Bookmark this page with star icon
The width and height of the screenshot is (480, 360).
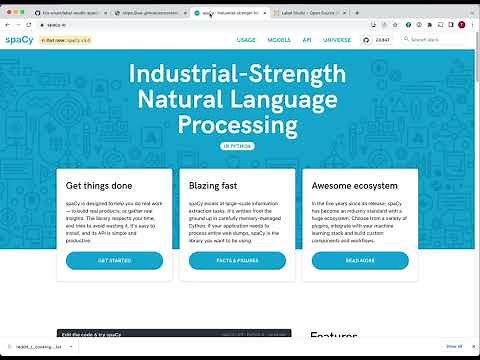(x=395, y=25)
